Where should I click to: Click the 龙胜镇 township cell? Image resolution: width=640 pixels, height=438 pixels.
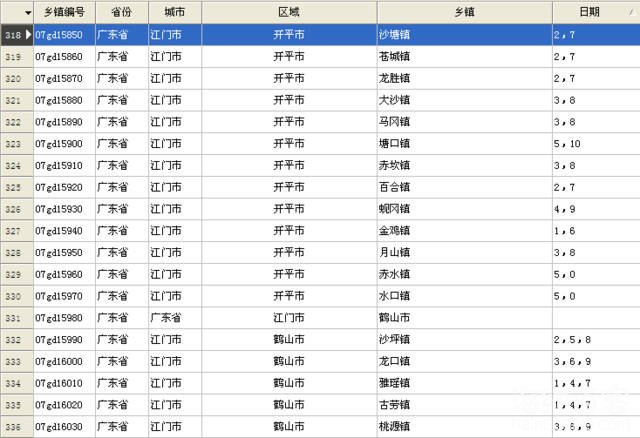pyautogui.click(x=464, y=78)
